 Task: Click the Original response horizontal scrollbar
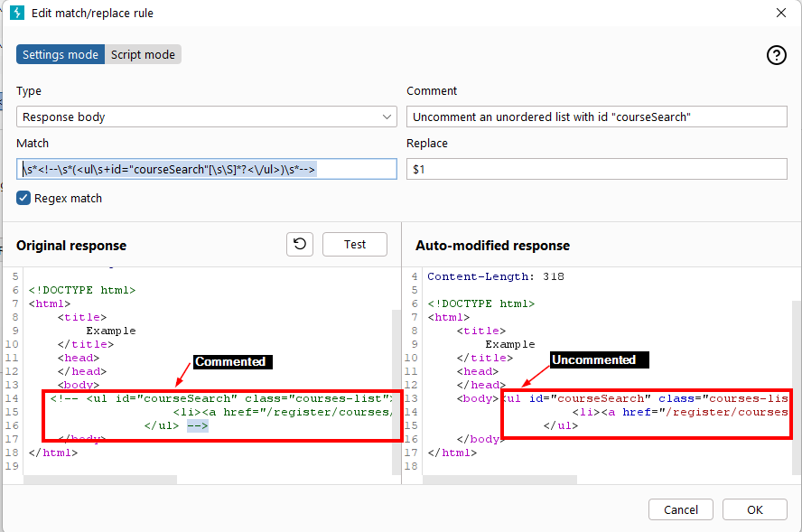[x=99, y=479]
